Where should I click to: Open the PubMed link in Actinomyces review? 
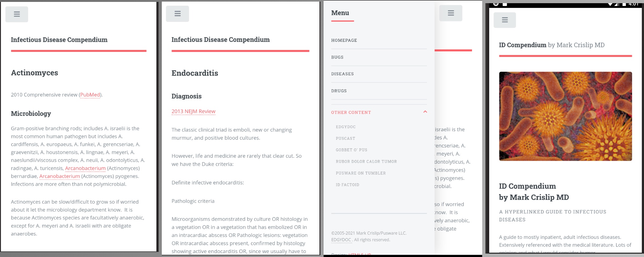click(90, 95)
